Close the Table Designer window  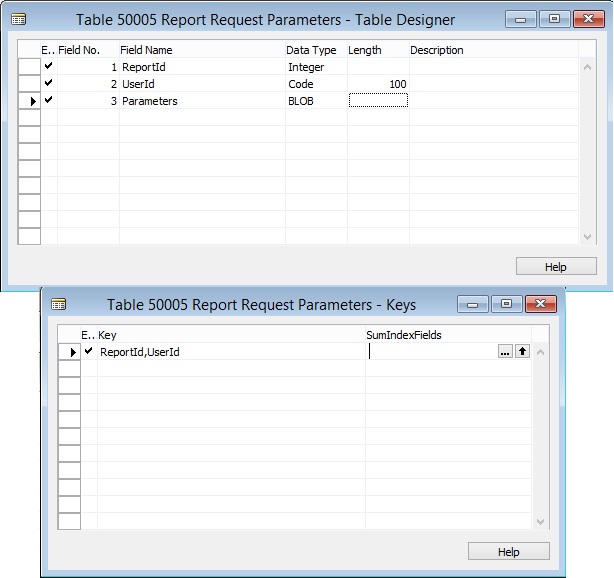click(589, 19)
